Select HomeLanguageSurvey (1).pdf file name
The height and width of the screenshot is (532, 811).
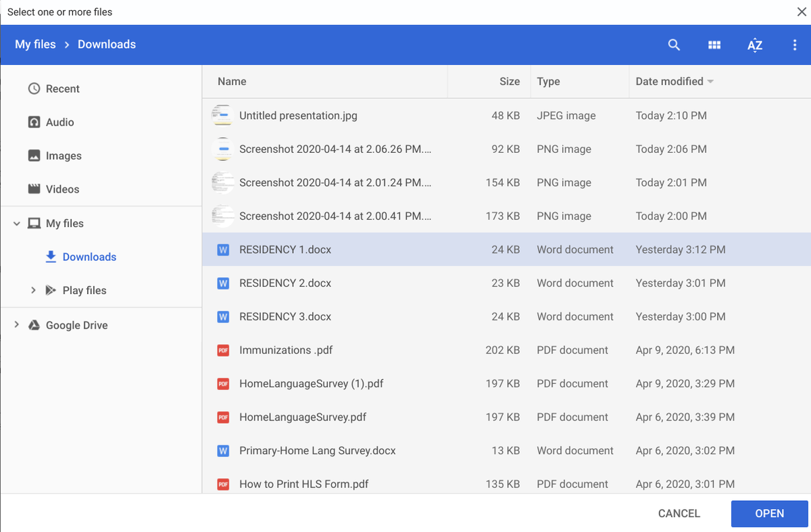point(312,383)
